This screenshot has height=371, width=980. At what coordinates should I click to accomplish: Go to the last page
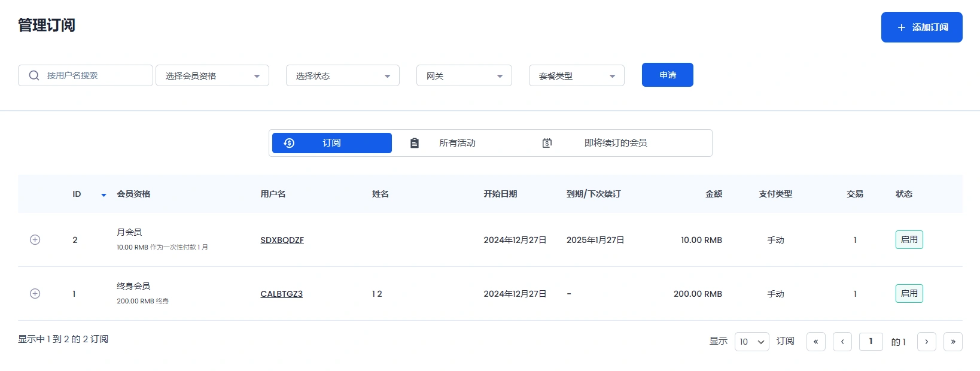(x=953, y=342)
